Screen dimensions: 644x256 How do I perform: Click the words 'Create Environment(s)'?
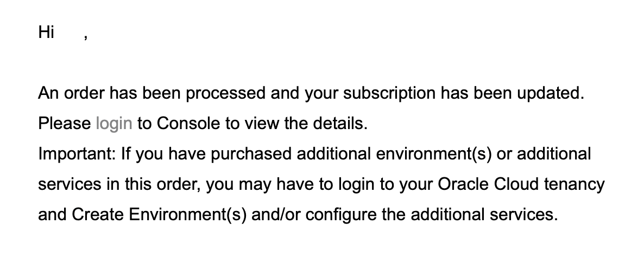click(x=159, y=215)
